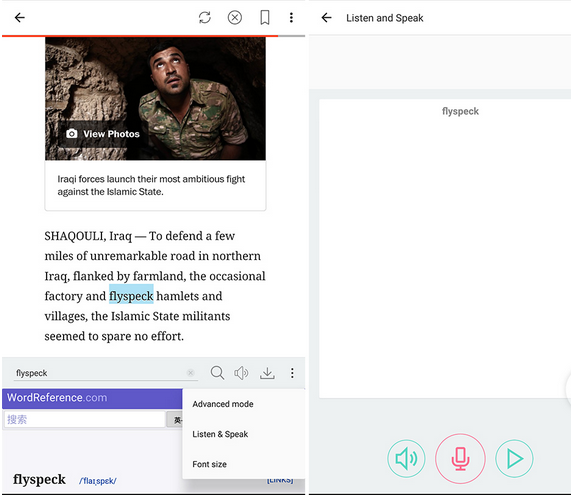Open Font size option
This screenshot has height=495, width=571.
(x=209, y=464)
